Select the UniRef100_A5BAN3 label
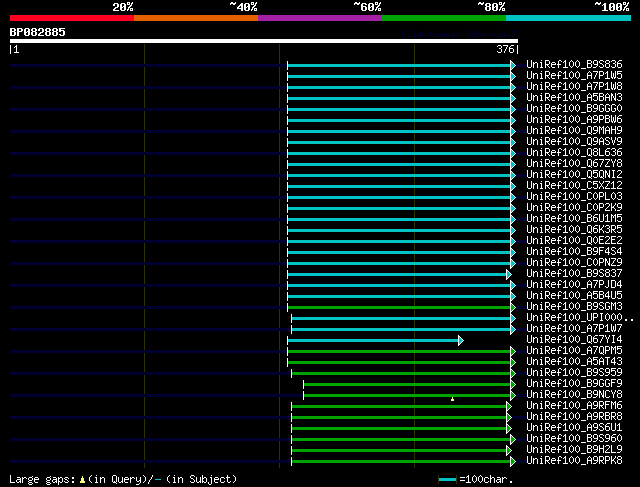This screenshot has width=640, height=487. [574, 98]
